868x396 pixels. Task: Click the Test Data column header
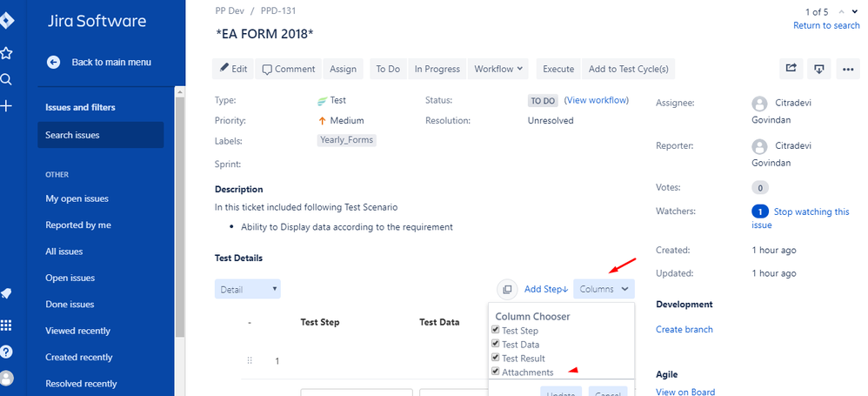click(439, 322)
